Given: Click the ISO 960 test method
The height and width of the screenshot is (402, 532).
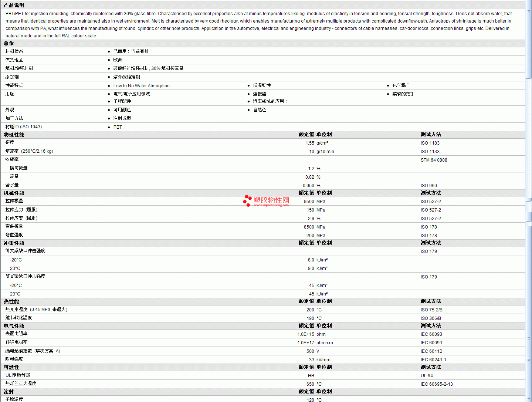Looking at the screenshot, I should point(429,186).
